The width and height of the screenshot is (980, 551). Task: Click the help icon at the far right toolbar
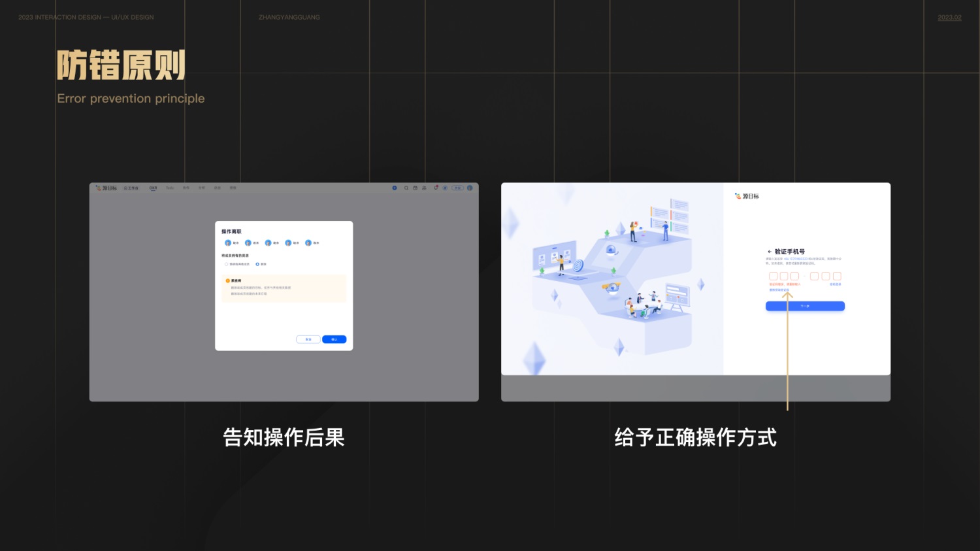(x=470, y=188)
